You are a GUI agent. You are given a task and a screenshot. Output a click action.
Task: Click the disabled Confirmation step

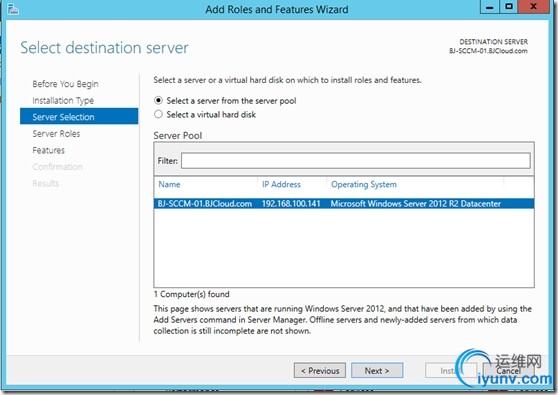tap(57, 167)
